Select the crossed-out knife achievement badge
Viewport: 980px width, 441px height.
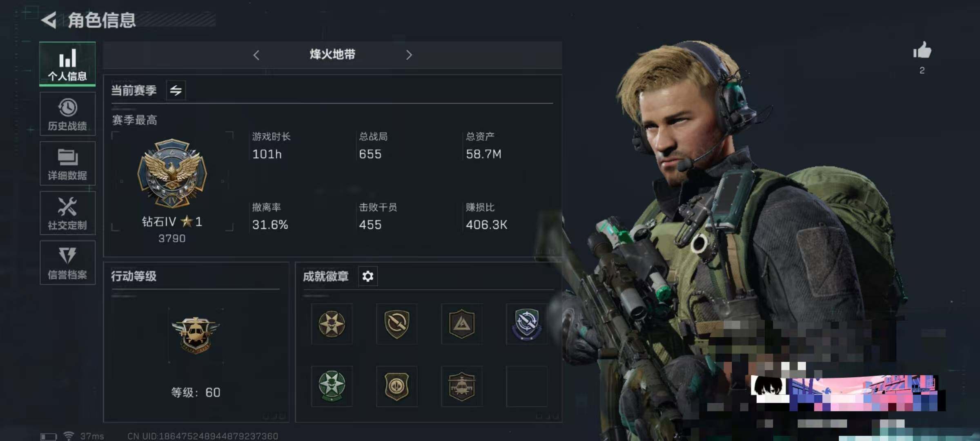(x=396, y=324)
